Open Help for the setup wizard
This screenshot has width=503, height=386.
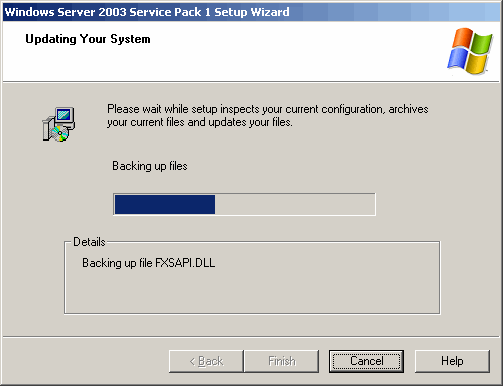pyautogui.click(x=452, y=361)
